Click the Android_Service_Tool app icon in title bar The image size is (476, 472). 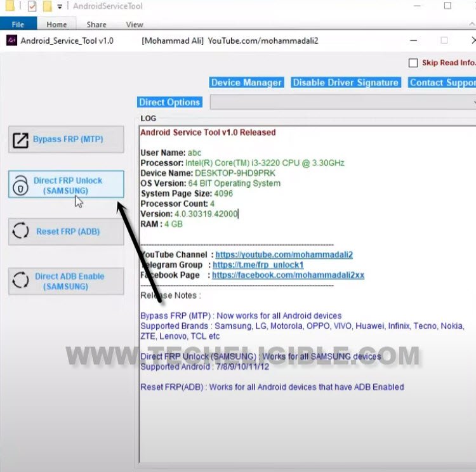pyautogui.click(x=11, y=41)
